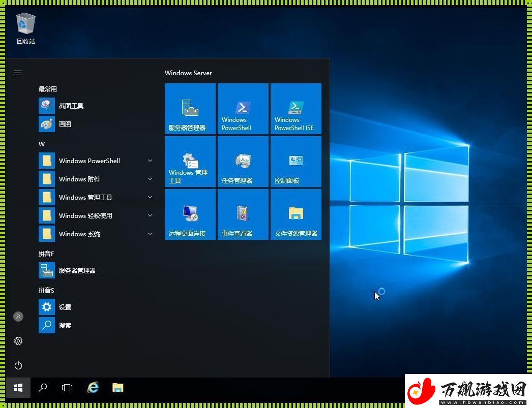Expand the Windows 轻松使用 folder chevron
Viewport: 532px width, 408px height.
point(150,215)
